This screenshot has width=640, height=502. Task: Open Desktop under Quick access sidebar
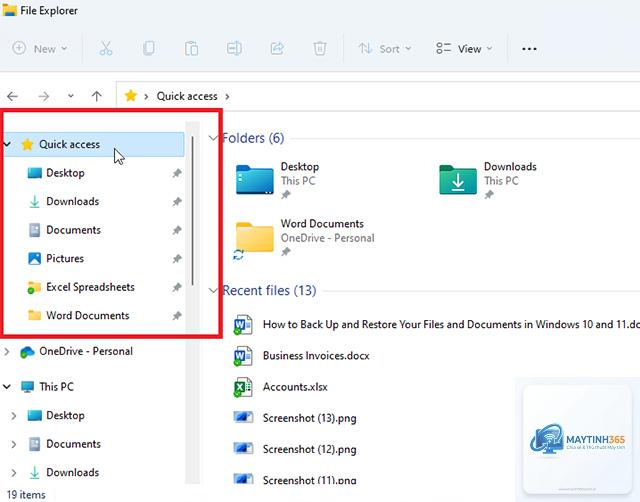coord(65,173)
